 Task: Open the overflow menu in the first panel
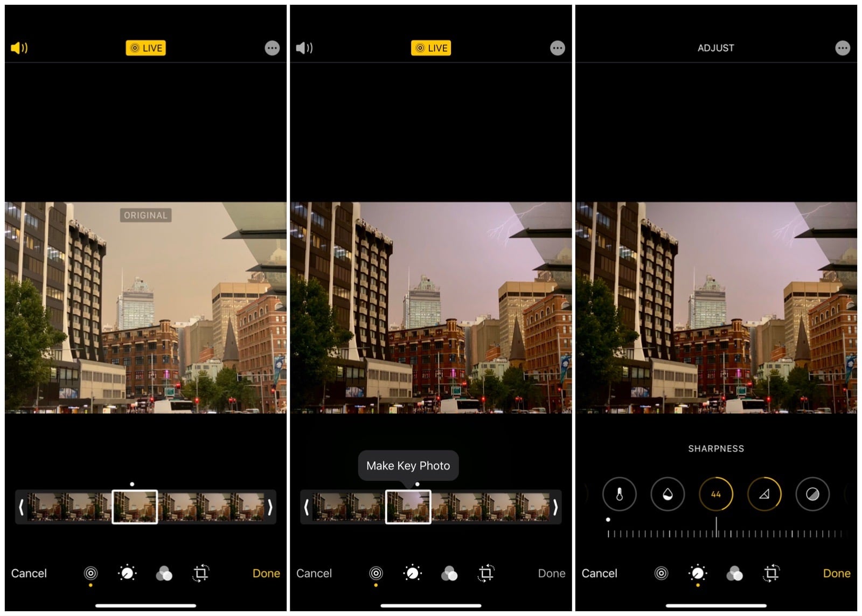[272, 47]
